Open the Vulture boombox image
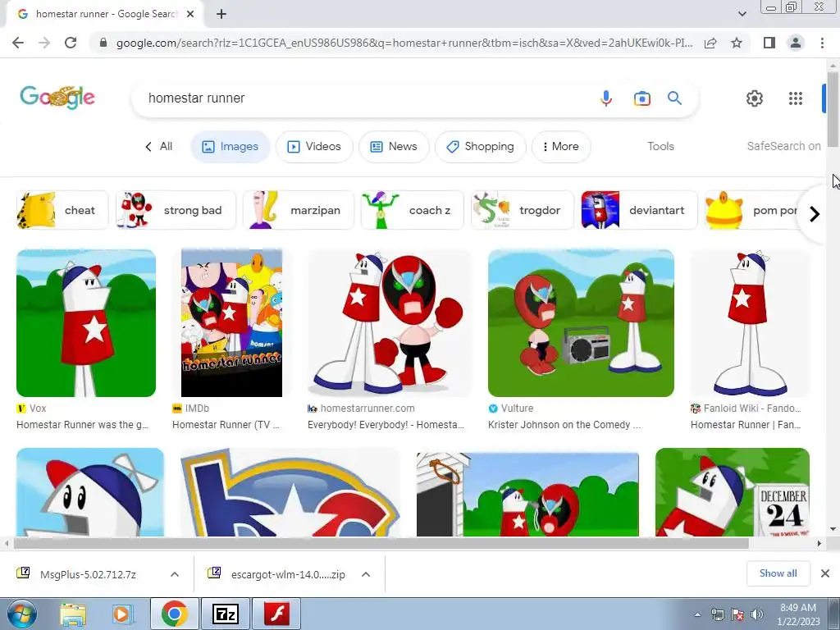The width and height of the screenshot is (840, 630). [581, 323]
